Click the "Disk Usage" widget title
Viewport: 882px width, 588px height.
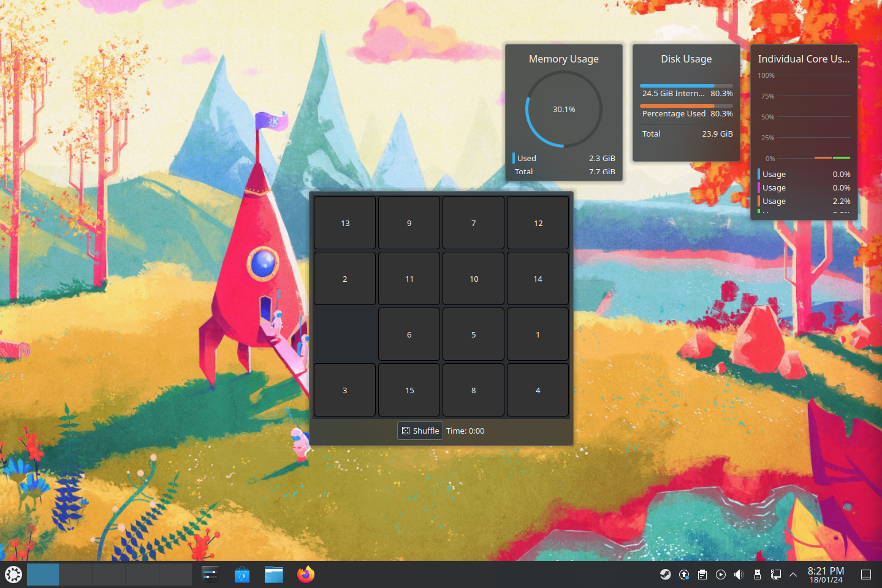tap(686, 59)
